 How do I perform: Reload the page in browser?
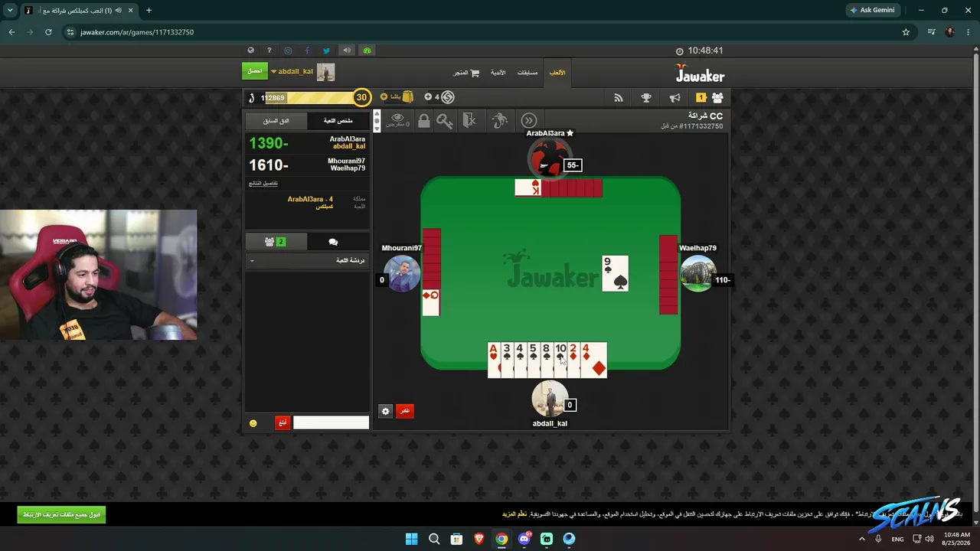[x=48, y=32]
